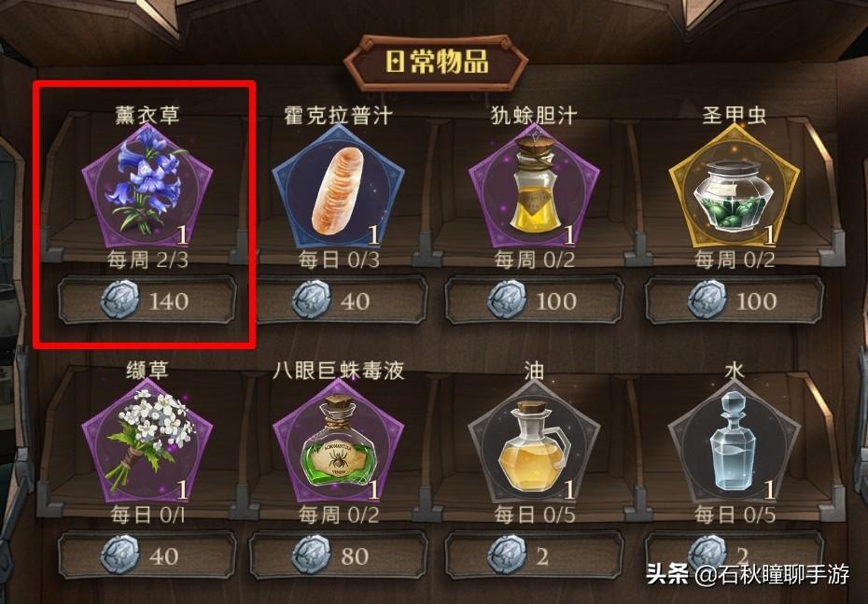Purchase 圣甲虫 with the 100 price button
Screen dimensions: 868x604
735,301
